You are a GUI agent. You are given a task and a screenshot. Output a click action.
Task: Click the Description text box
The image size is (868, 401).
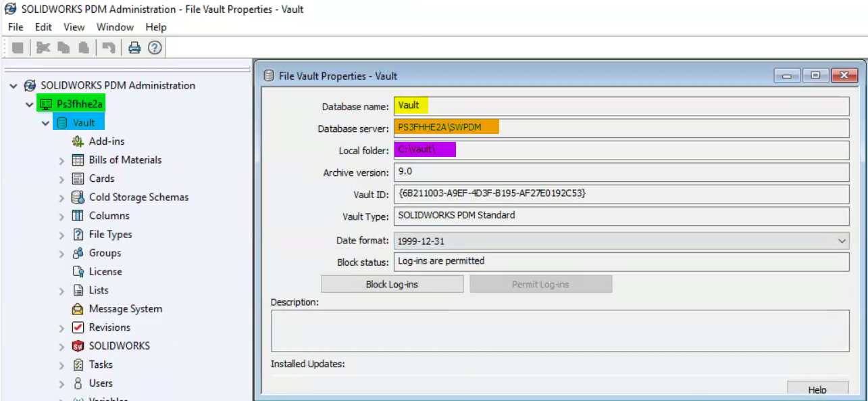pyautogui.click(x=560, y=331)
